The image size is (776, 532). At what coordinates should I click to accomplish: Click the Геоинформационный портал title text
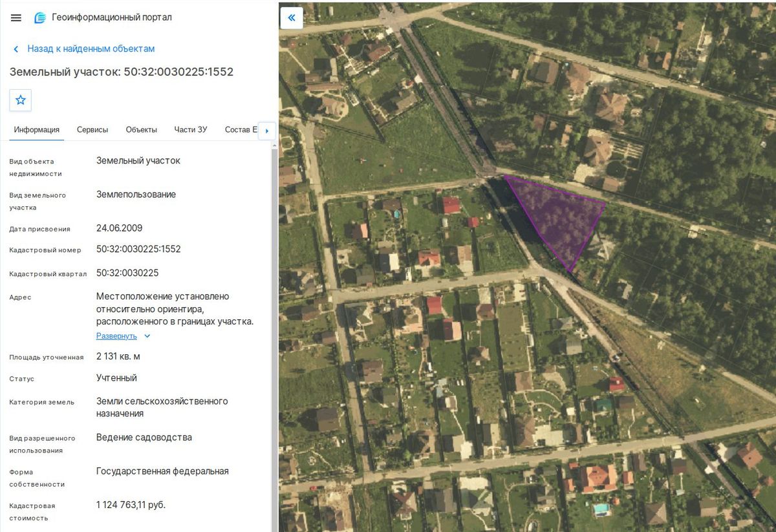coord(112,17)
